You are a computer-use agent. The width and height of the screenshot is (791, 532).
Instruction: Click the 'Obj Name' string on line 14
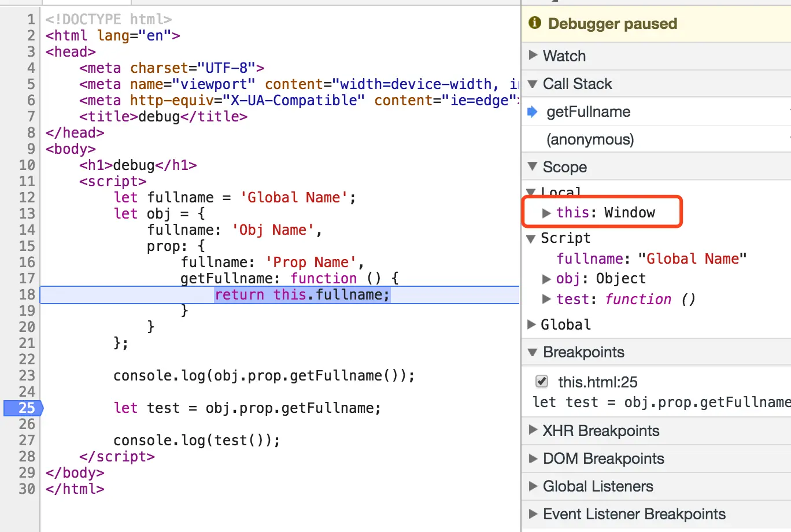pyautogui.click(x=273, y=230)
